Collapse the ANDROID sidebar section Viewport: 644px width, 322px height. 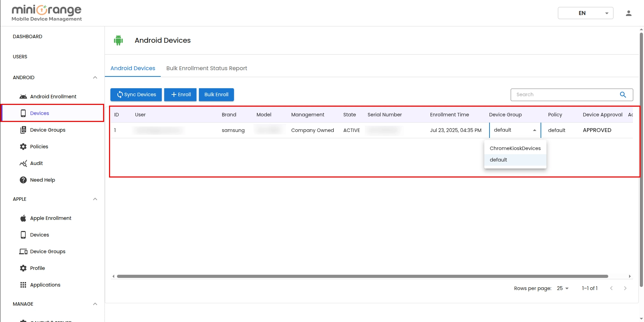(95, 77)
